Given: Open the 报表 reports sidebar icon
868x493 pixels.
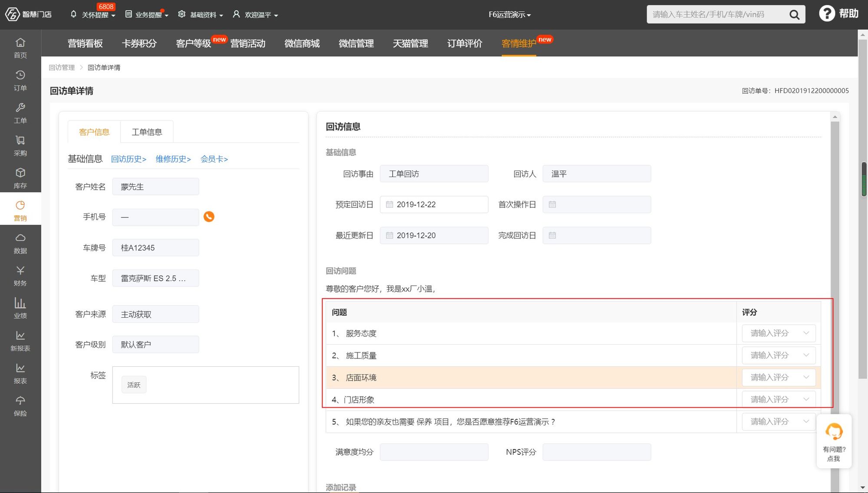Looking at the screenshot, I should coord(20,373).
